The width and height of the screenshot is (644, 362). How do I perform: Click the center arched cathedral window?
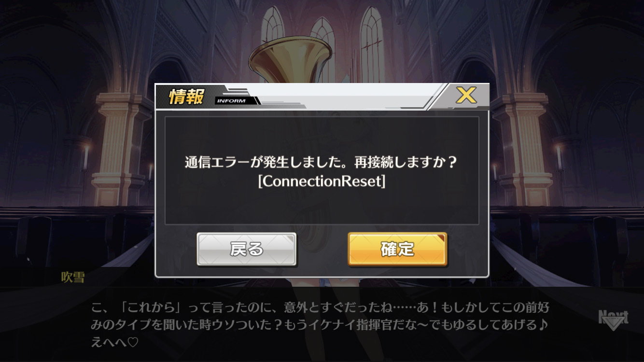pyautogui.click(x=322, y=48)
